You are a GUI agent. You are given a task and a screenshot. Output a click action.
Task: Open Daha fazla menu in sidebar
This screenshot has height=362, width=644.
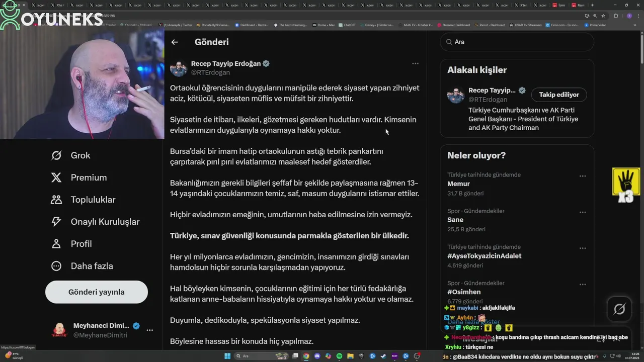(x=82, y=266)
